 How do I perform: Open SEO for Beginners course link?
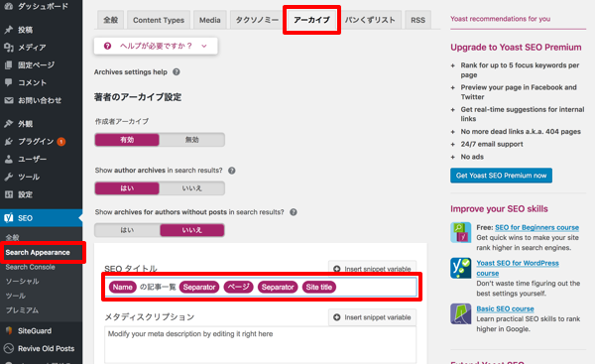536,227
